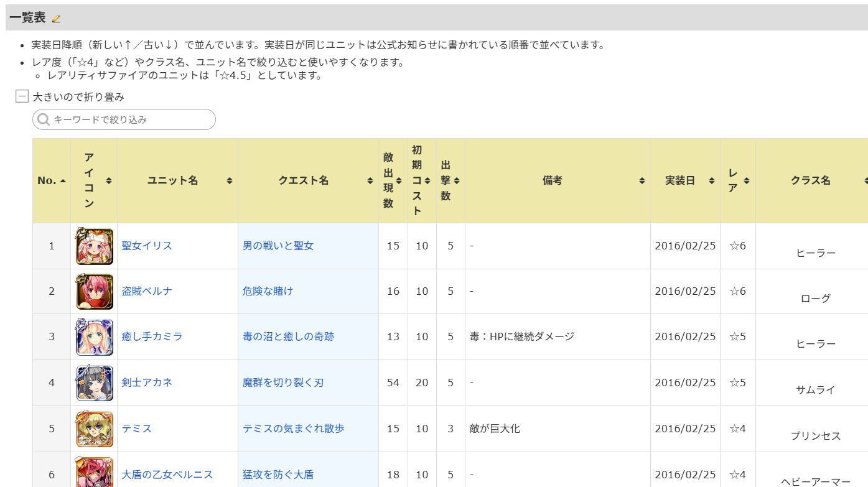This screenshot has width=868, height=487.
Task: Sort by レア rarity column header
Action: pos(738,180)
